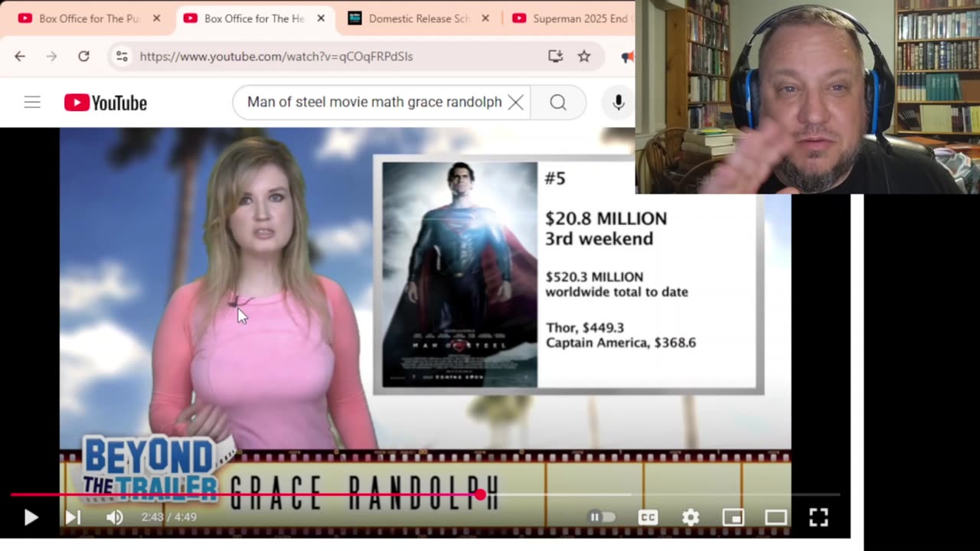980x551 pixels.
Task: Close the Box Office for The He tab
Action: (x=321, y=18)
